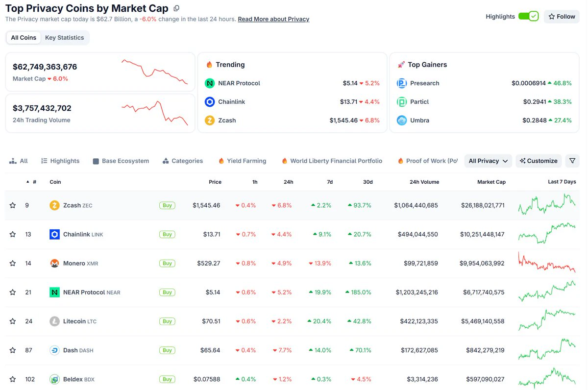The image size is (588, 390).
Task: Star Zcash as a favorite
Action: 13,206
